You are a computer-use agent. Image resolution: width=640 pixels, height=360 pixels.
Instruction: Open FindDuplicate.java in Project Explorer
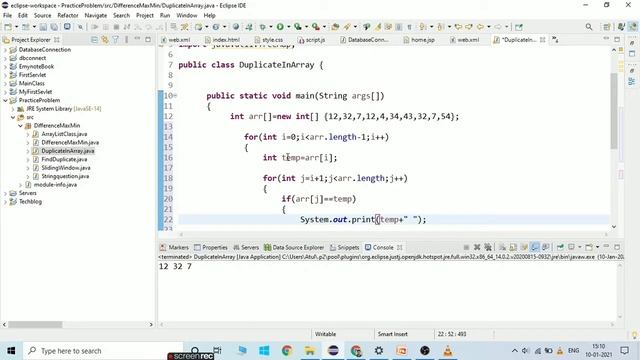(64, 159)
